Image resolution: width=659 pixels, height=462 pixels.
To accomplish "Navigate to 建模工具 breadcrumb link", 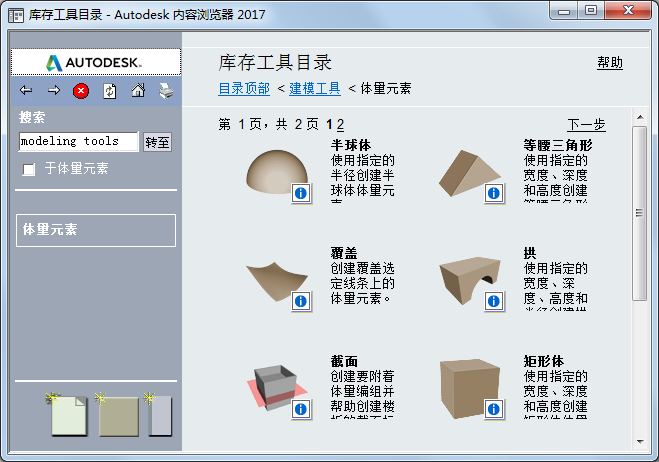I will [x=314, y=88].
